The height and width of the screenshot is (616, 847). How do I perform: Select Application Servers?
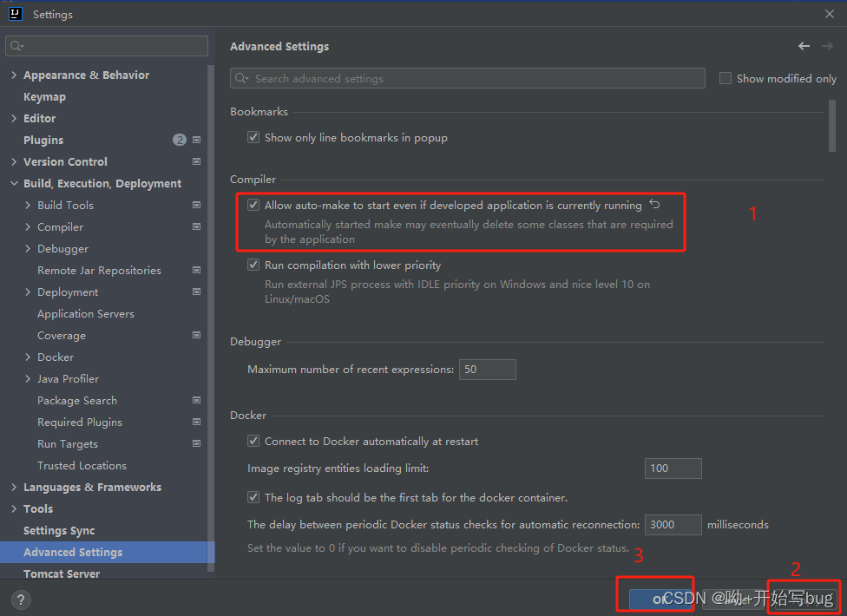(85, 314)
